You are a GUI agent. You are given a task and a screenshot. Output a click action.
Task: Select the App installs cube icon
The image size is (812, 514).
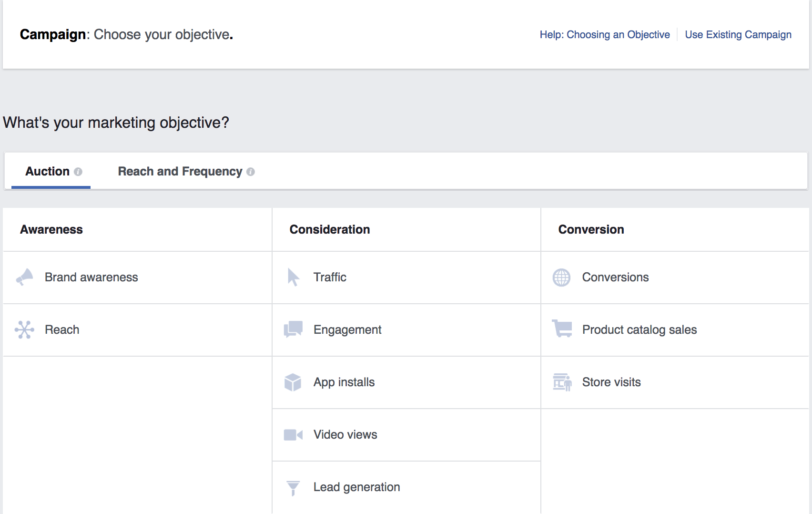(294, 382)
